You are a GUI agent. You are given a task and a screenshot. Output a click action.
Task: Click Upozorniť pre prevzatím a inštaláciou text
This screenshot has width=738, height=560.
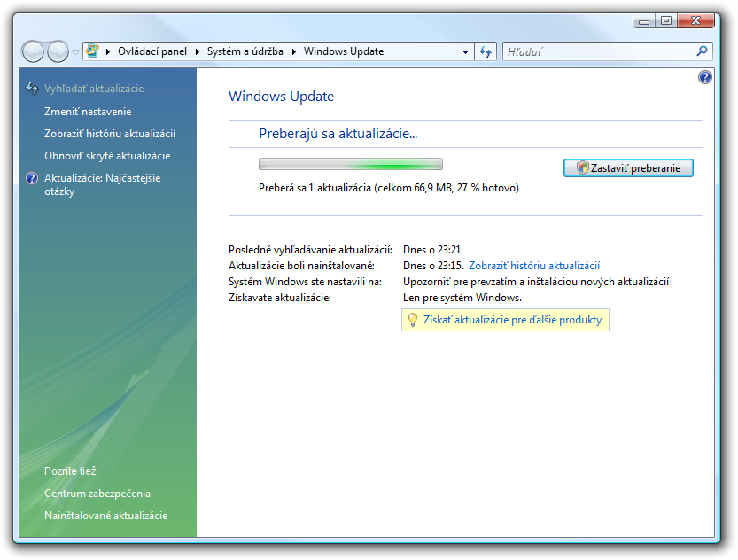[x=536, y=282]
